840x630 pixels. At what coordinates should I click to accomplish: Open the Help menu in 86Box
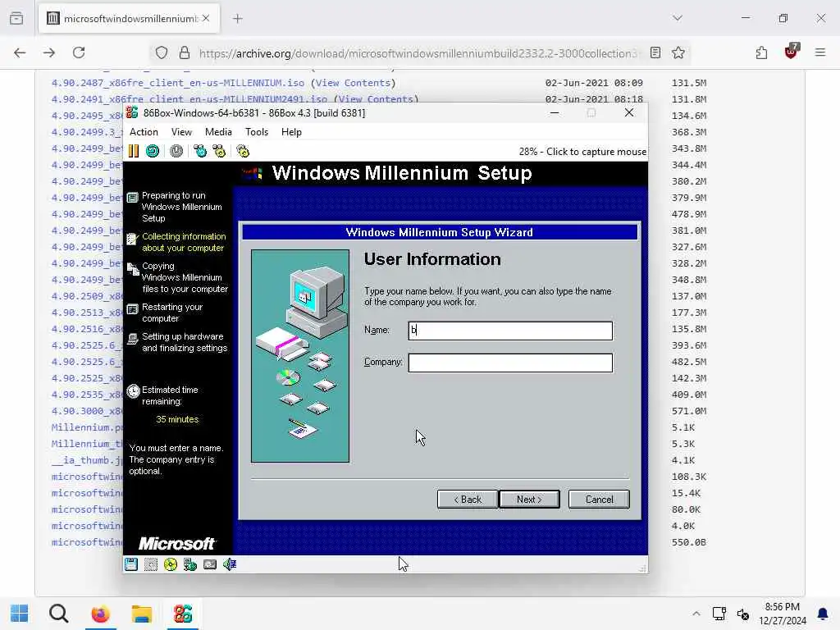click(x=291, y=132)
